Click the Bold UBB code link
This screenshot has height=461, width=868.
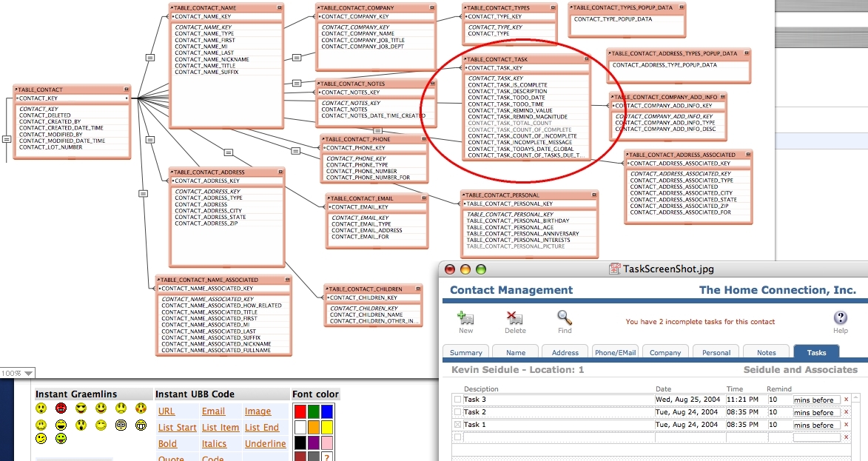[x=167, y=443]
